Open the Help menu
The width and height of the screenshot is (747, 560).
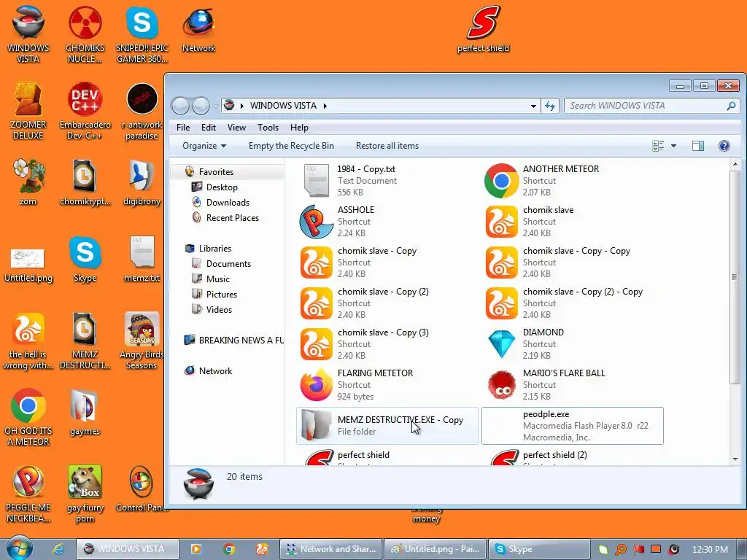[x=299, y=128]
